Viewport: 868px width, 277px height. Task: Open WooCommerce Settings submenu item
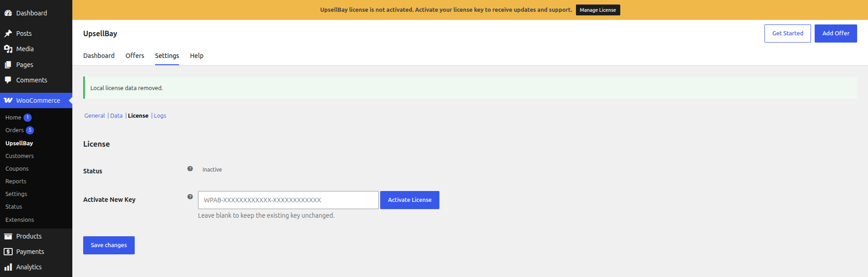point(16,194)
